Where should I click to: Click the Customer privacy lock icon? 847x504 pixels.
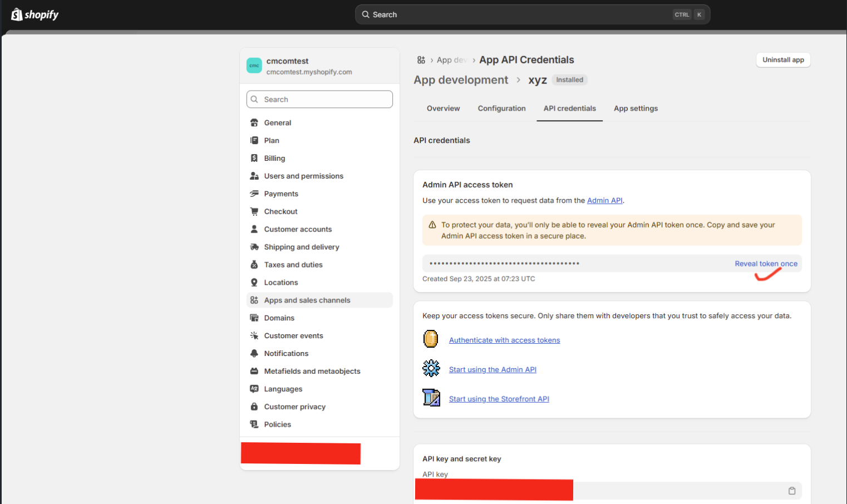[254, 407]
